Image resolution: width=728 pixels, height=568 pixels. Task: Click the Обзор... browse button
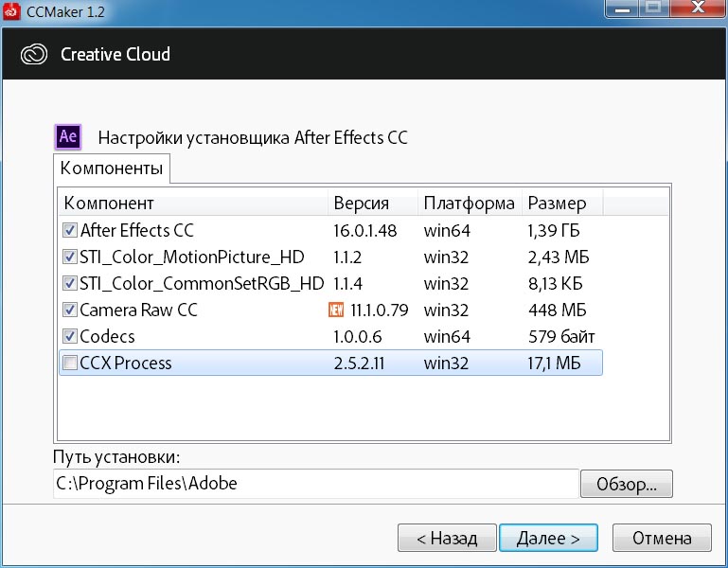(627, 484)
